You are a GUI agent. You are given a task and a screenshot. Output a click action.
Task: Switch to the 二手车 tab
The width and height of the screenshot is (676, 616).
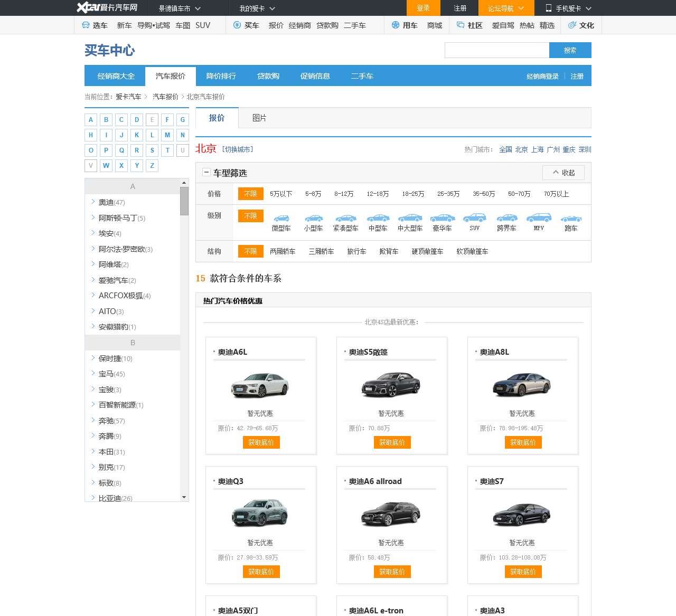pos(362,76)
